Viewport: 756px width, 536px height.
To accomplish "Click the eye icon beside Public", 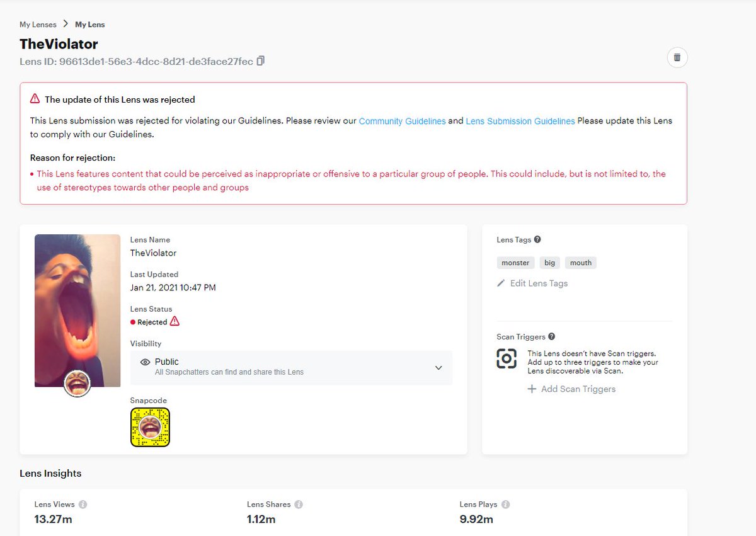I will 145,362.
